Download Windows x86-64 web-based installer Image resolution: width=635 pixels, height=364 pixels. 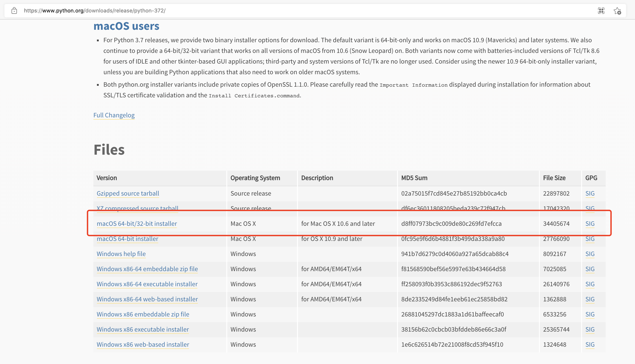coord(147,299)
